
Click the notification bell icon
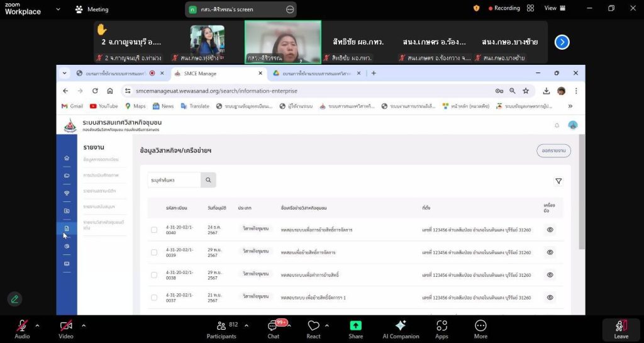(x=557, y=125)
